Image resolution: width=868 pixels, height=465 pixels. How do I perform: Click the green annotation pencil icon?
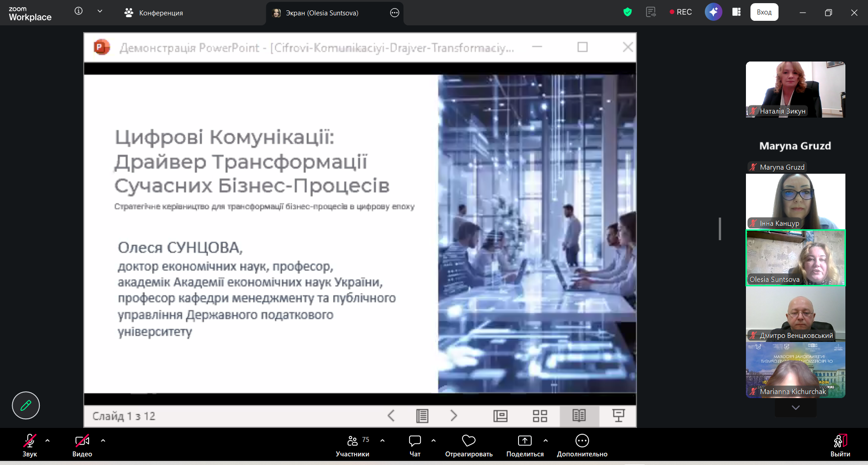[x=26, y=405]
